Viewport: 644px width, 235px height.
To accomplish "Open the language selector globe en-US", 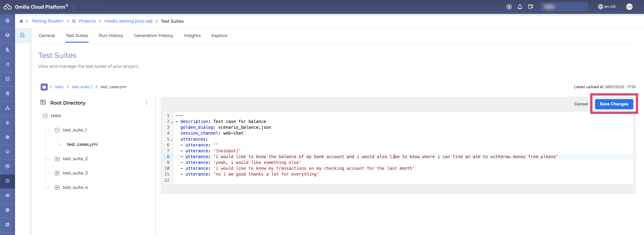I will 607,7.
